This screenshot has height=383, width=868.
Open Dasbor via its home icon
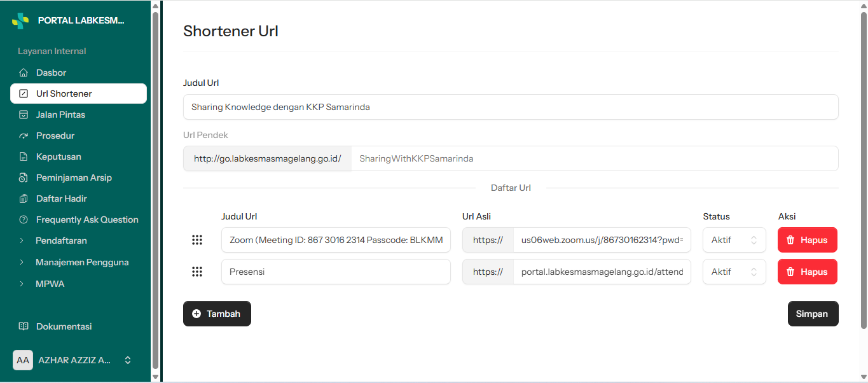coord(24,73)
